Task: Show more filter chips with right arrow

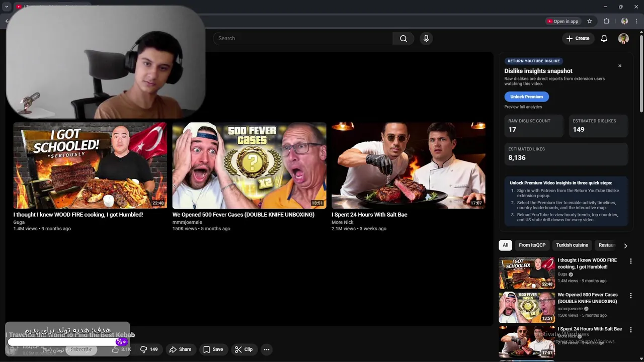Action: click(x=625, y=245)
